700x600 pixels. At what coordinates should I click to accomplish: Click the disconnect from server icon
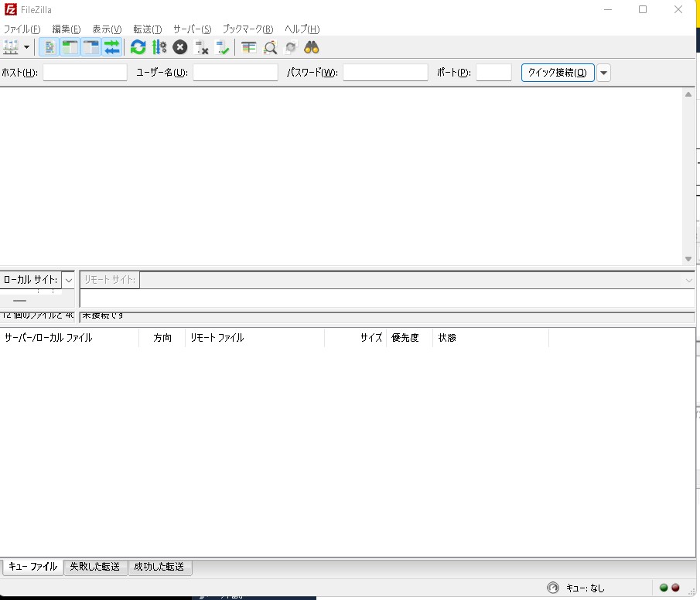click(x=201, y=47)
